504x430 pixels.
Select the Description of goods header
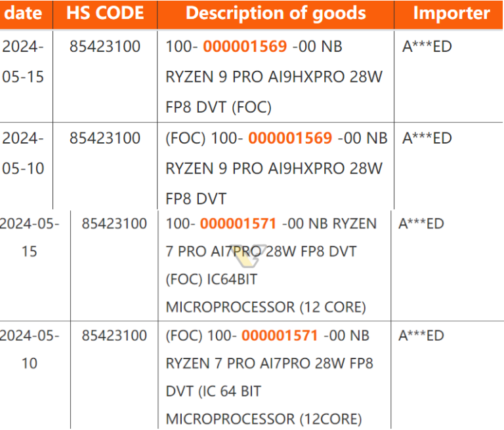pyautogui.click(x=276, y=13)
